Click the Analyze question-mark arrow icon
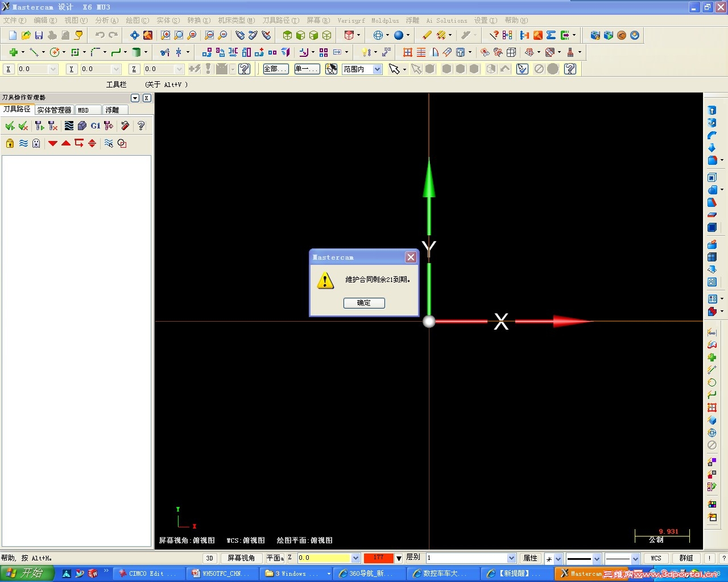 click(x=494, y=35)
